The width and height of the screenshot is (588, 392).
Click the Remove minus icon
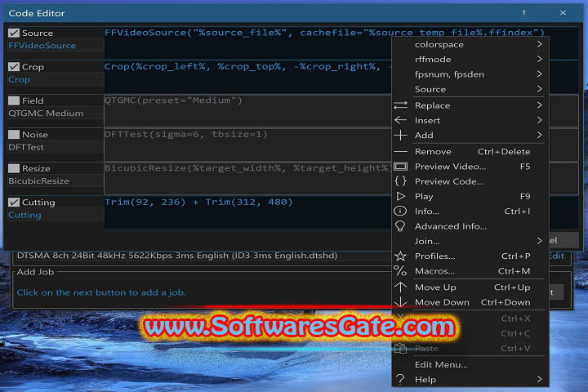pos(400,152)
